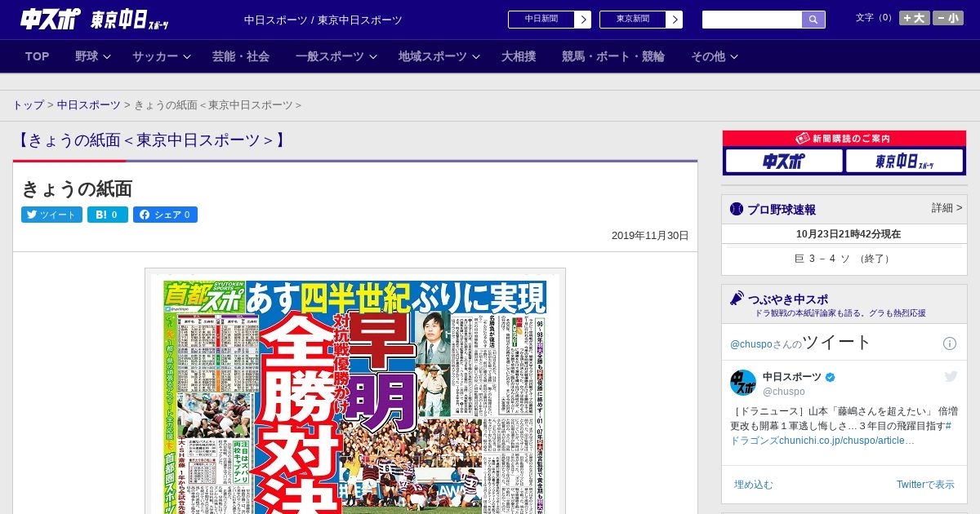Click the トップ breadcrumb link
This screenshot has width=980, height=514.
click(28, 105)
